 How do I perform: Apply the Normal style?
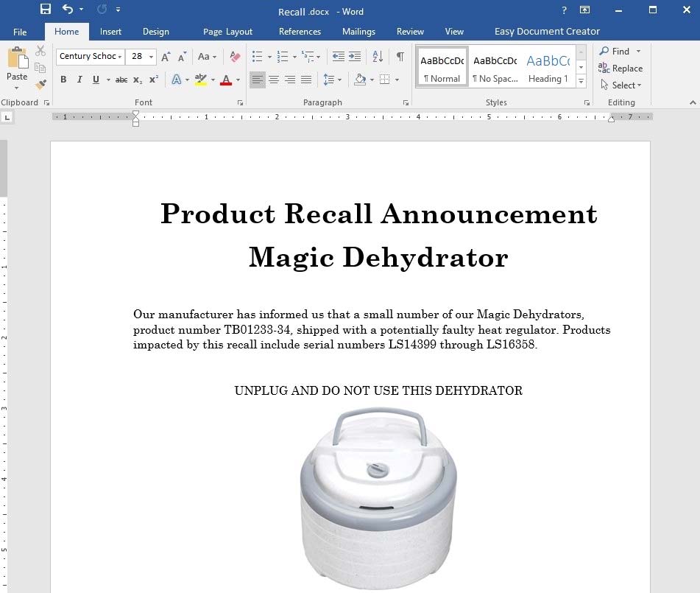[x=442, y=67]
